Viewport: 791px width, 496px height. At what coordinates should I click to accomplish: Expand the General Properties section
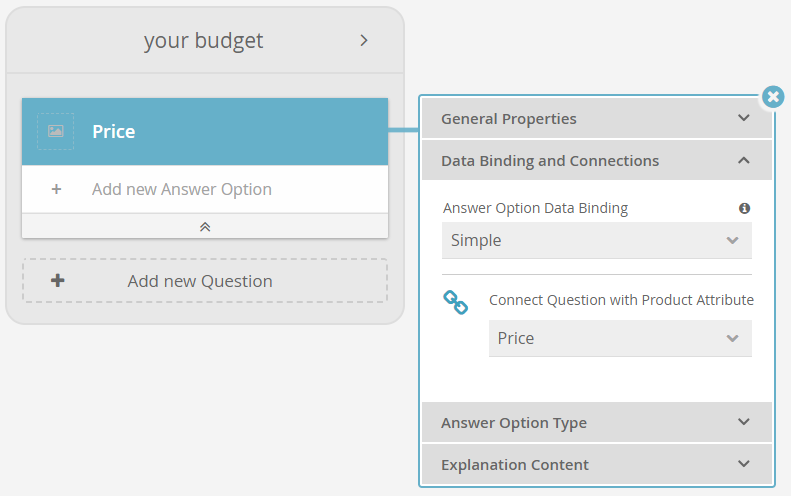point(597,119)
